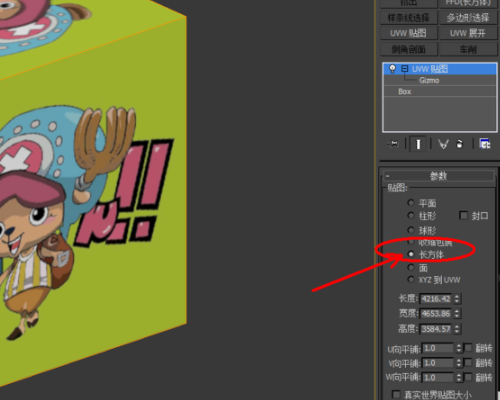Click the 倒角剖面 modifier button
The width and height of the screenshot is (500, 400).
point(409,49)
